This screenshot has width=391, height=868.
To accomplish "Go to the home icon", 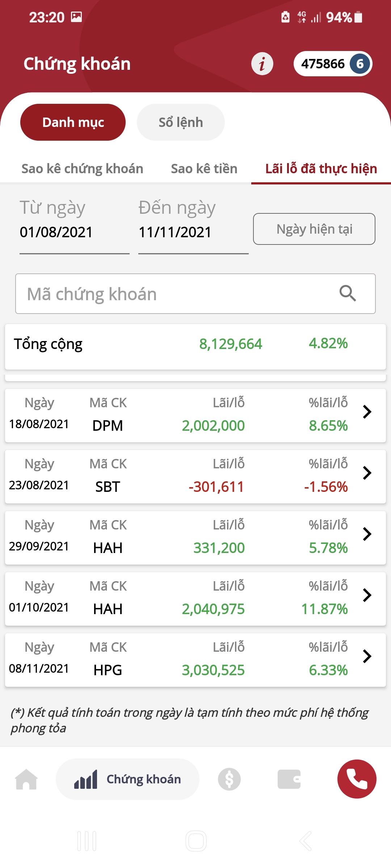I will pyautogui.click(x=26, y=779).
